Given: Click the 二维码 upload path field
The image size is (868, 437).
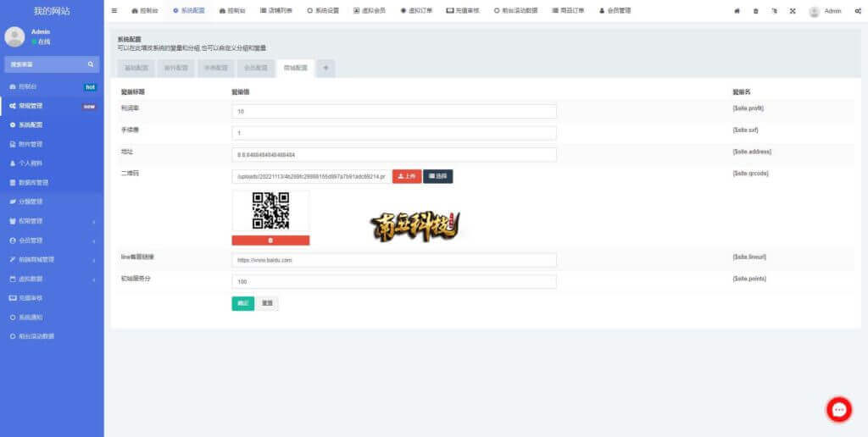Looking at the screenshot, I should click(310, 176).
